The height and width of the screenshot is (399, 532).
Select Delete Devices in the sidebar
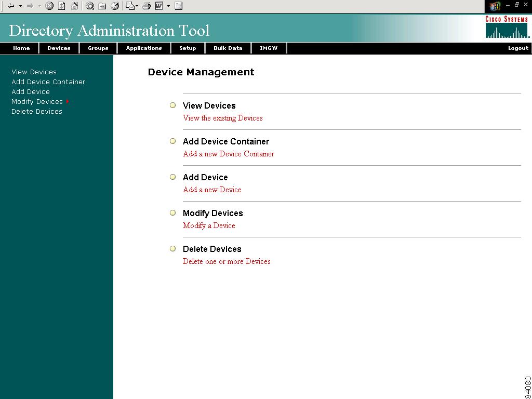point(37,111)
